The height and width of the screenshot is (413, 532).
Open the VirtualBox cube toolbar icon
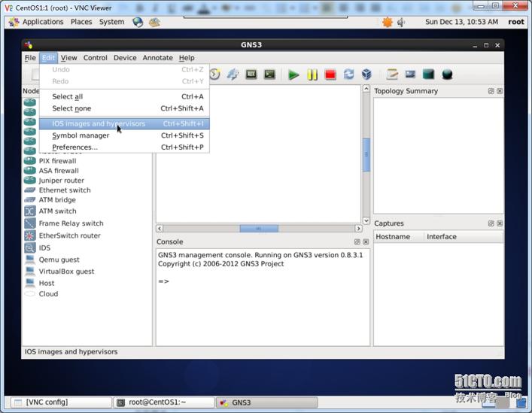[367, 74]
